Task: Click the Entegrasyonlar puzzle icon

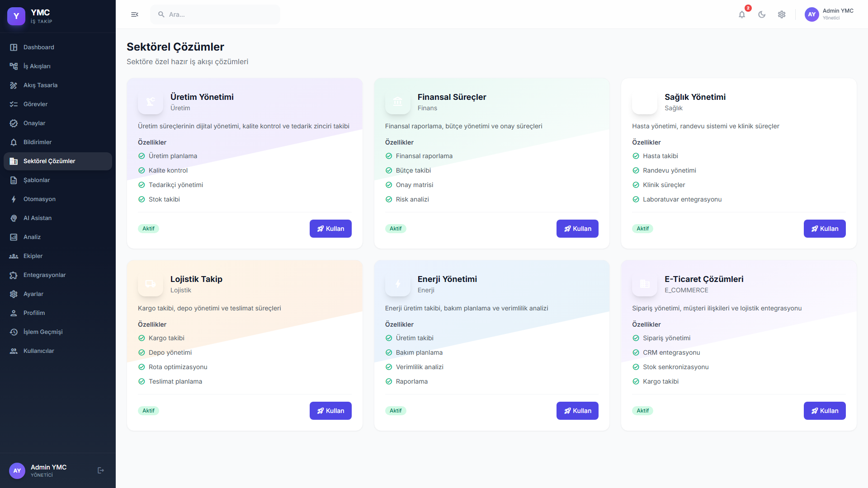Action: (x=14, y=275)
